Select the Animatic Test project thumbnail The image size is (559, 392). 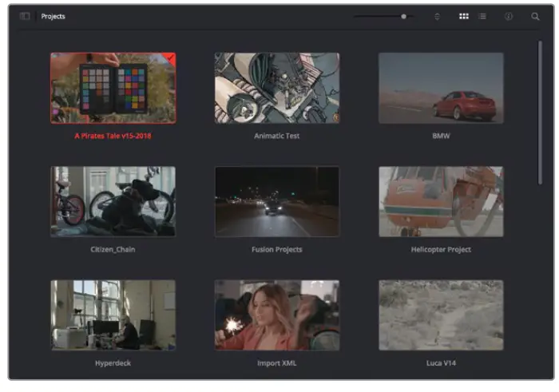click(277, 88)
